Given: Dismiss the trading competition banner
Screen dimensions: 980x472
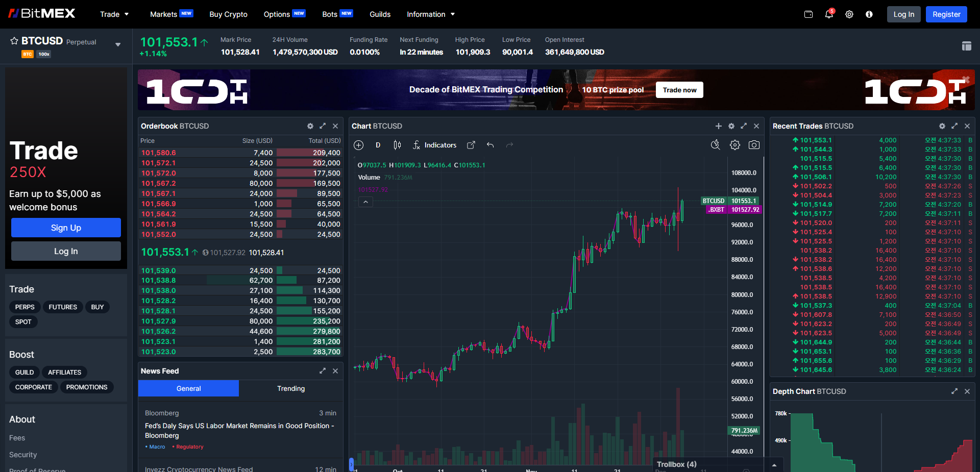Looking at the screenshot, I should (966, 80).
